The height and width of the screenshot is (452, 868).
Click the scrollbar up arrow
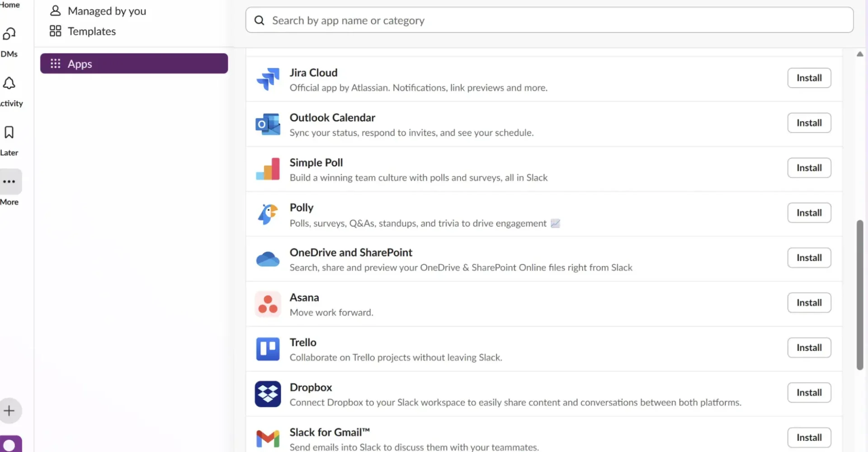click(860, 54)
